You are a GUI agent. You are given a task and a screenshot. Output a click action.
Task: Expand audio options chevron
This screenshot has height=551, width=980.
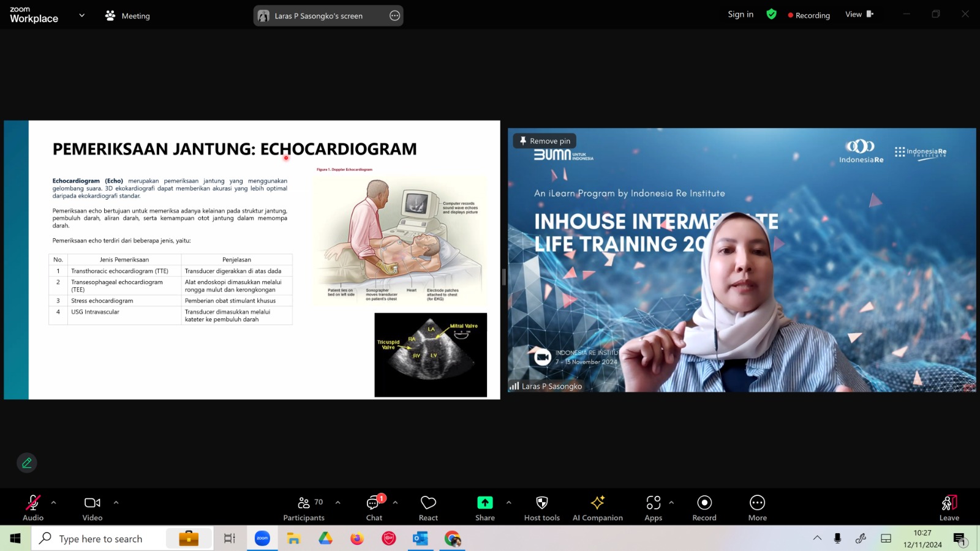tap(54, 502)
